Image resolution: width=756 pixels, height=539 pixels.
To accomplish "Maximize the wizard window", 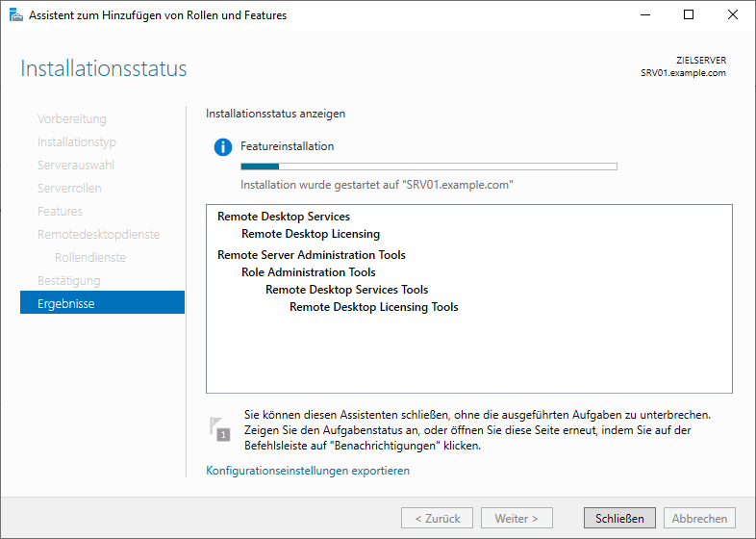I will point(689,15).
